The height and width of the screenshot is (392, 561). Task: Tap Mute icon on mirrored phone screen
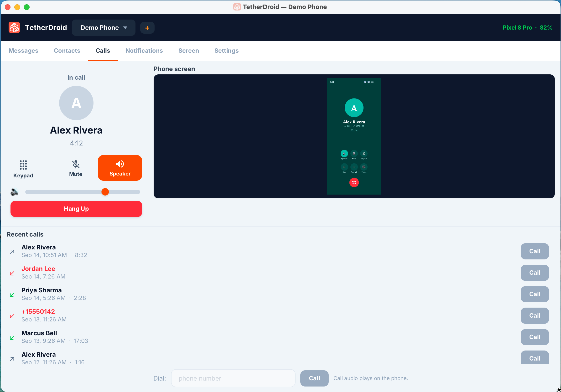(354, 154)
